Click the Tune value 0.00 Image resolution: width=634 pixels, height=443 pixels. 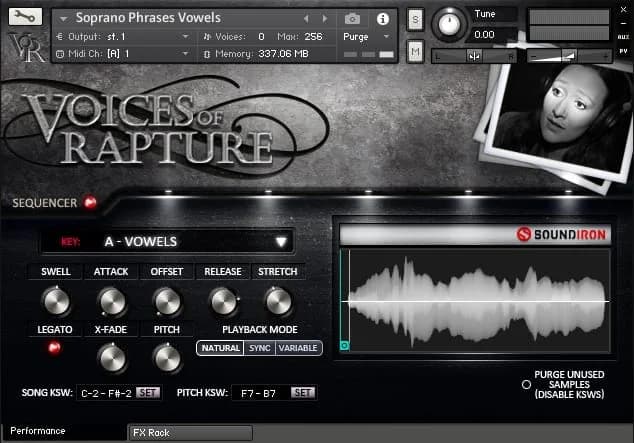click(x=484, y=34)
